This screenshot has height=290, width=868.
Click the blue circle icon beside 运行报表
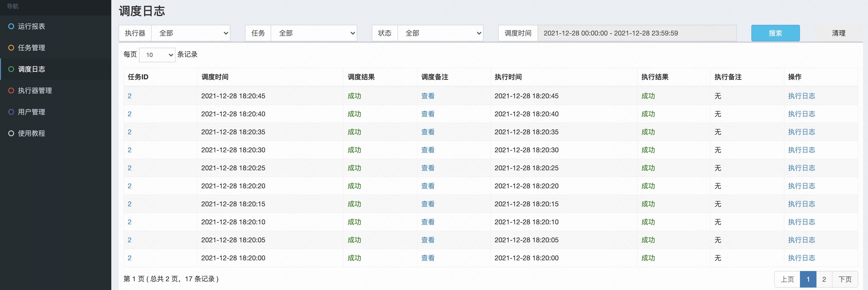point(11,26)
